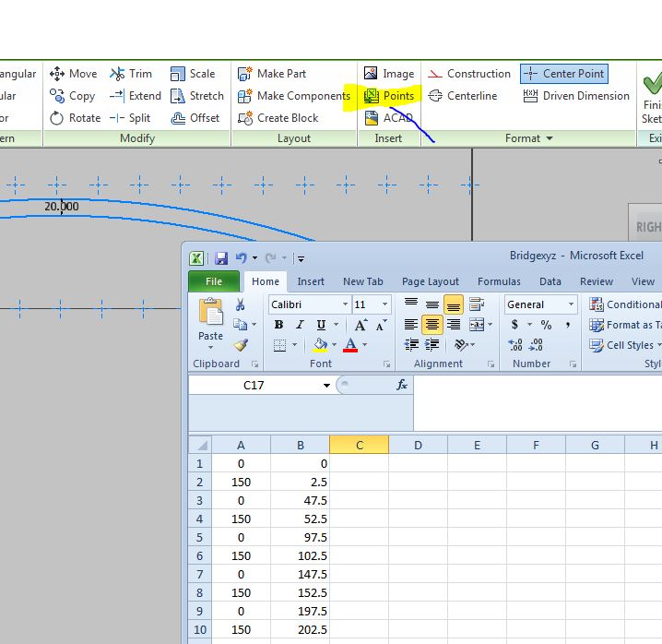This screenshot has height=644, width=662.
Task: Customize Quick Access Toolbar dropdown
Action: 301,258
